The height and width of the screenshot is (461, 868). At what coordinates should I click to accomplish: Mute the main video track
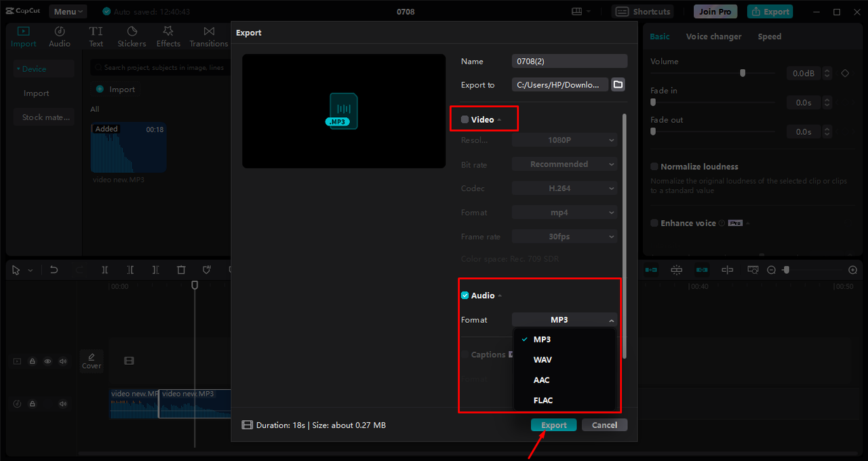coord(63,361)
